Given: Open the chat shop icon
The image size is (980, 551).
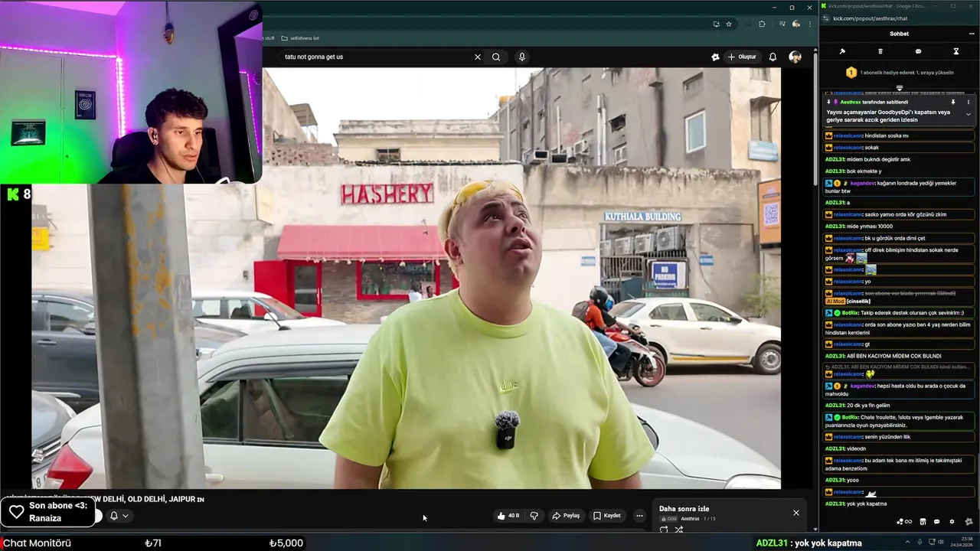Looking at the screenshot, I should tap(923, 522).
